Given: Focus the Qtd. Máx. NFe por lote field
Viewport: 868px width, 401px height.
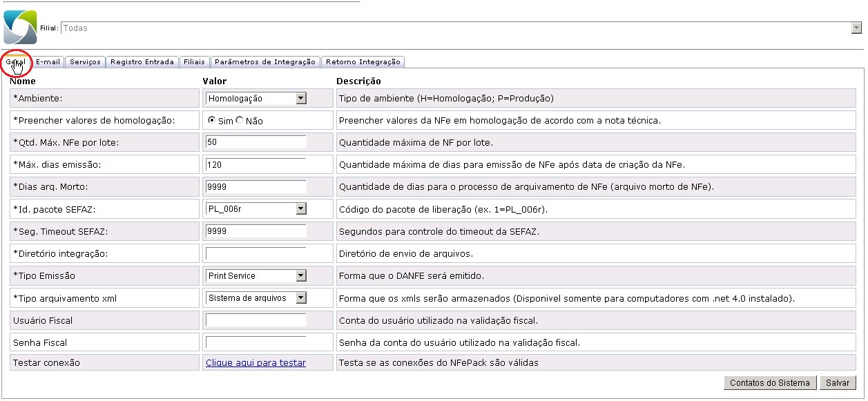Looking at the screenshot, I should tap(255, 142).
